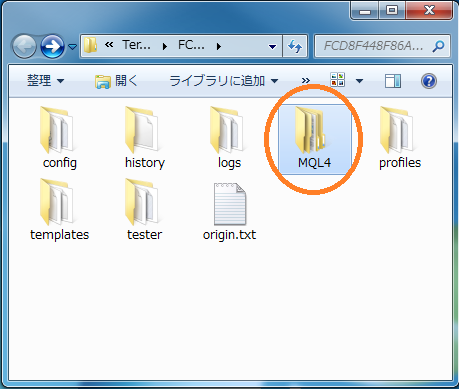459x389 pixels.
Task: Open the recent pages dropdown arrow
Action: [72, 47]
